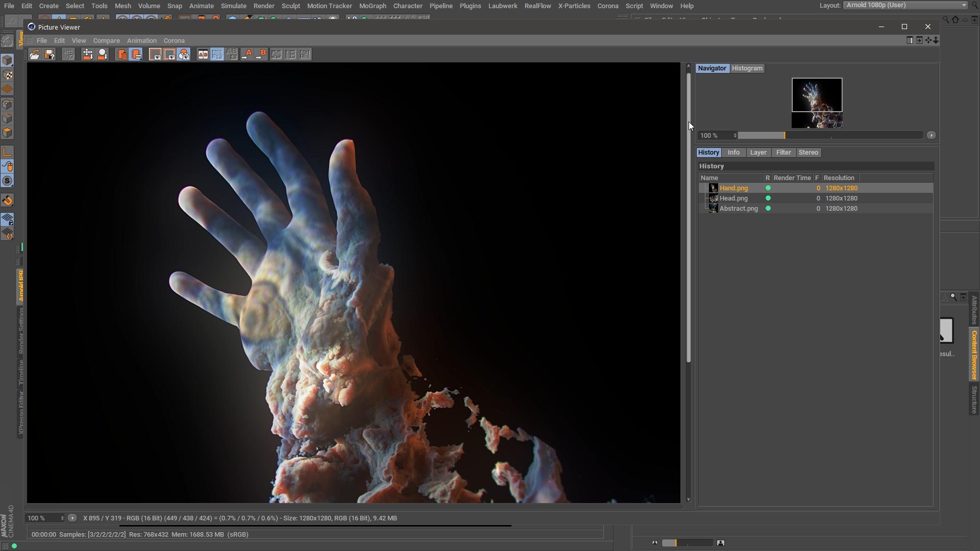Click the Open file folder icon

coord(35,55)
